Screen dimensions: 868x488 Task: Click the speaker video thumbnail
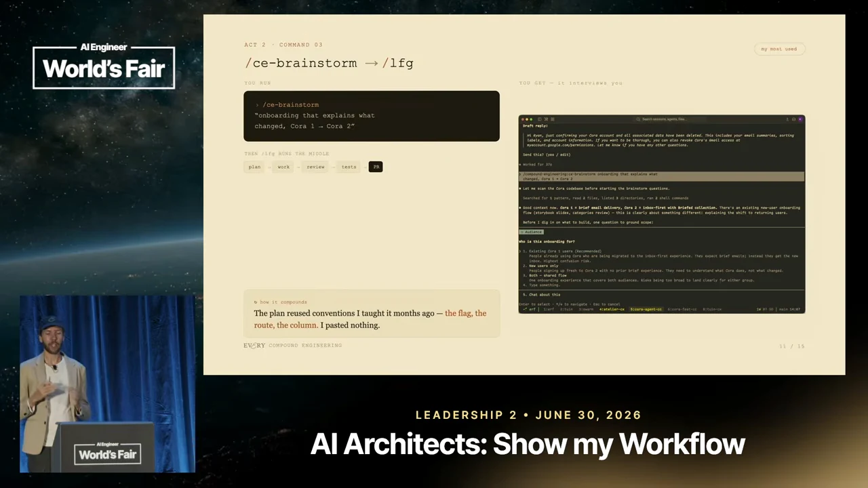coord(107,384)
